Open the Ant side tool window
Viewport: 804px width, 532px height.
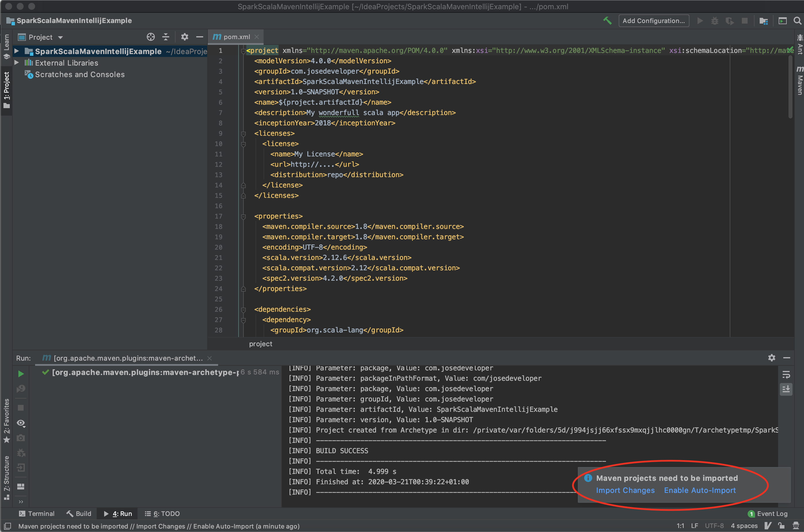(800, 44)
